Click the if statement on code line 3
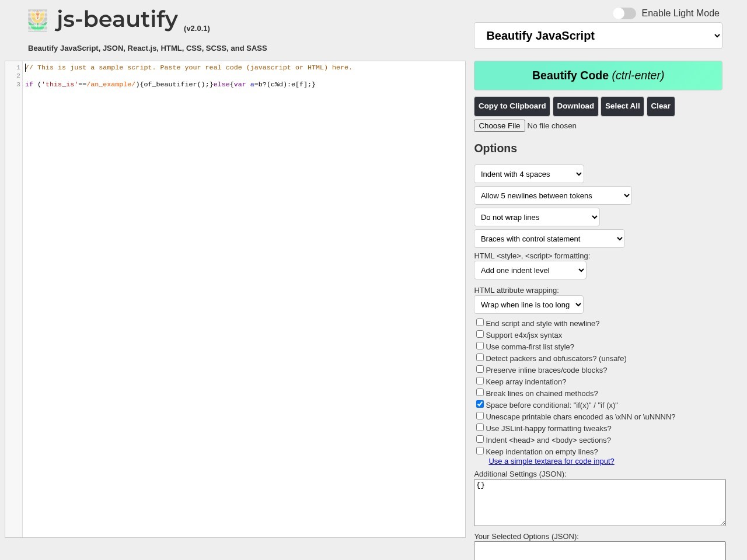This screenshot has width=747, height=560. (170, 84)
